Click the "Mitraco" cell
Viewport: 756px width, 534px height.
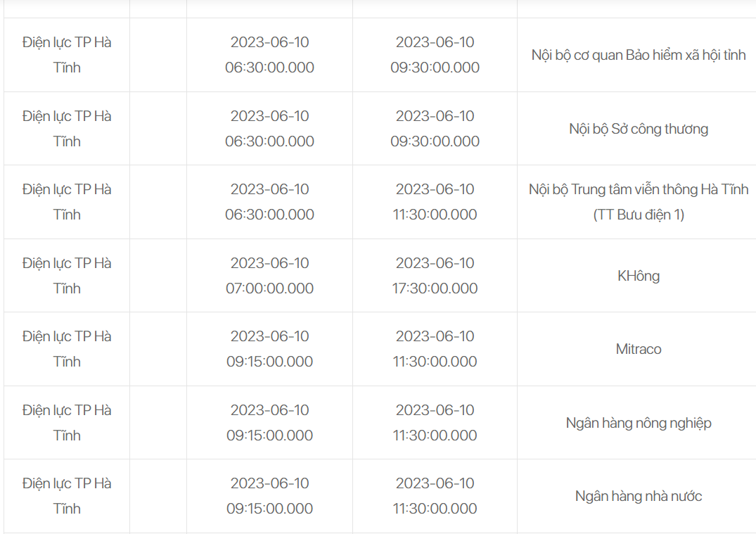coord(638,349)
